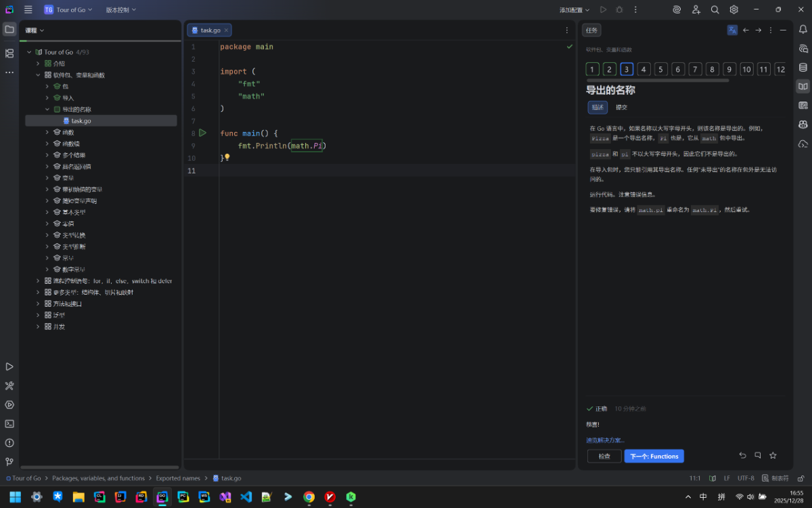Expand the 函数 lesson in course tree

coord(47,132)
